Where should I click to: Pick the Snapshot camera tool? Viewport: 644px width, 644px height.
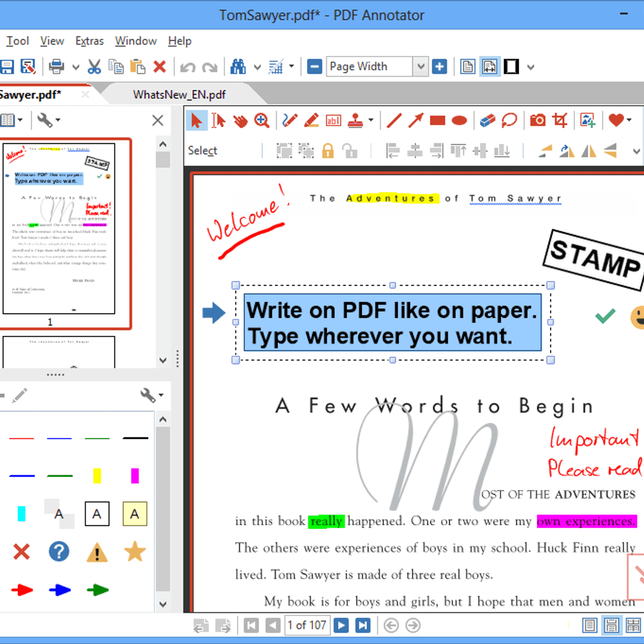pyautogui.click(x=537, y=121)
